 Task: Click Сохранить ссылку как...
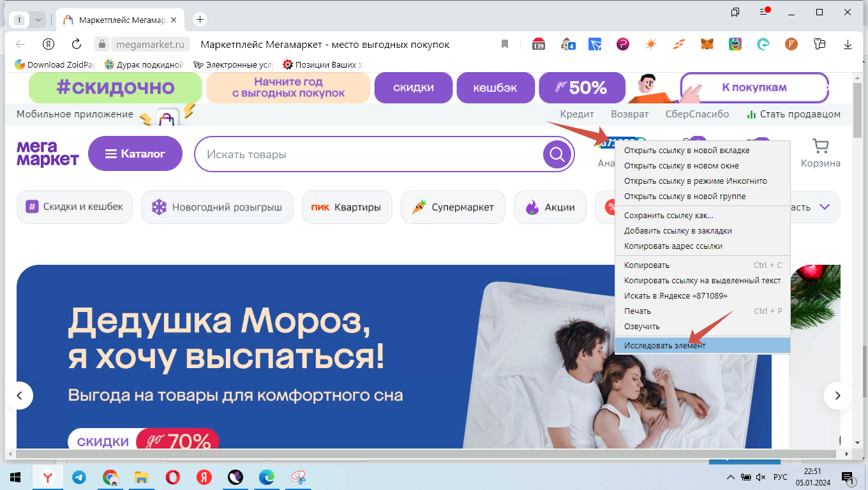tap(702, 216)
